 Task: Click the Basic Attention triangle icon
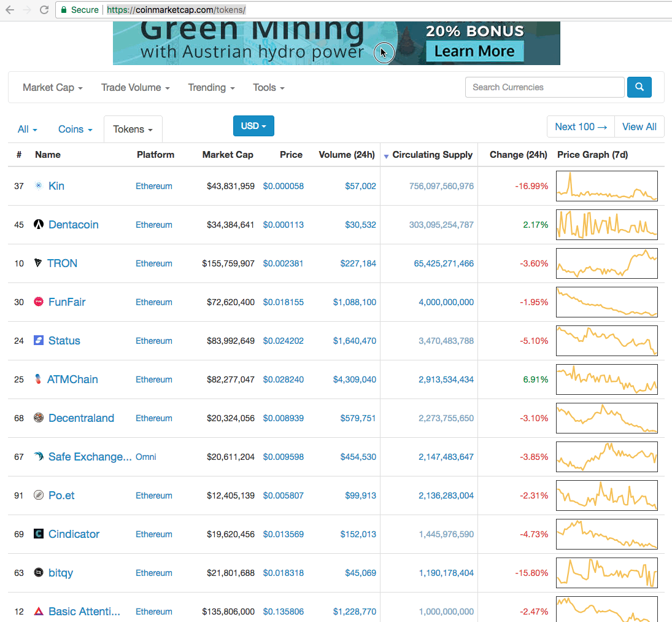(39, 612)
